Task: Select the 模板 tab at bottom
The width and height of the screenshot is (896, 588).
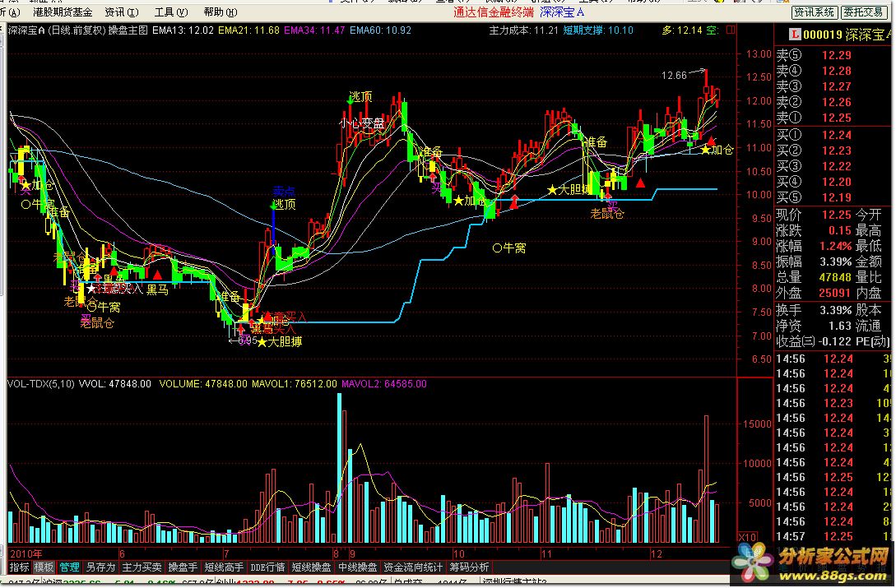Action: coord(44,567)
